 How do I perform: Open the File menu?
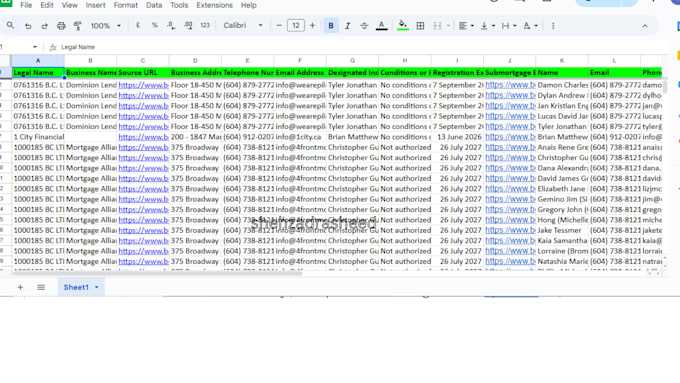(26, 5)
